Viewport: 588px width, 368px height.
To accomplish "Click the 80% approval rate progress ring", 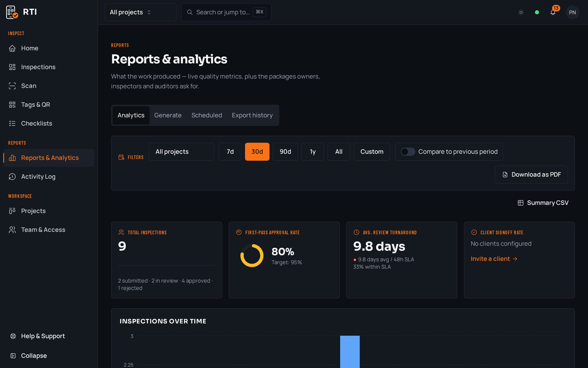I will 252,256.
